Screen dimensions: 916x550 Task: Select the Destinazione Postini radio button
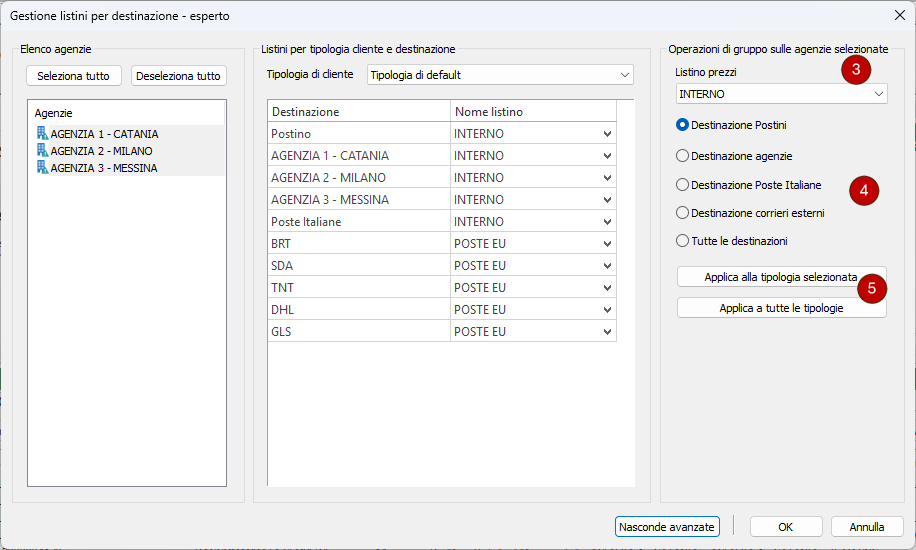tap(683, 125)
